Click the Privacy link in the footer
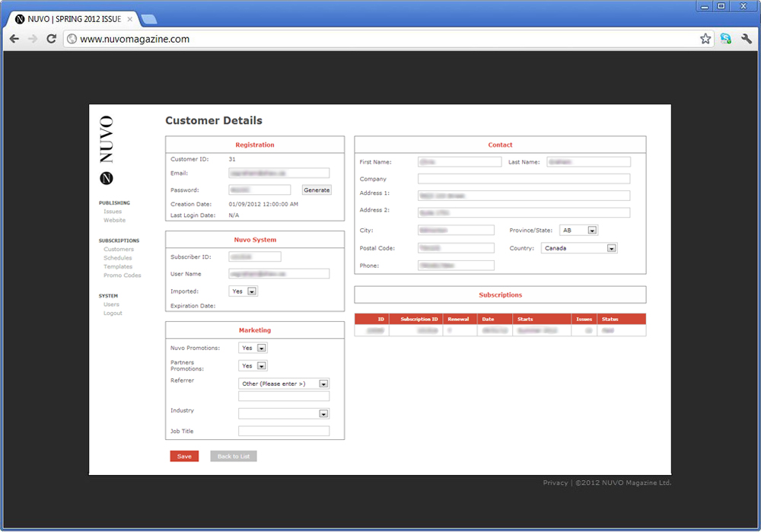Viewport: 761px width, 532px height. tap(556, 483)
